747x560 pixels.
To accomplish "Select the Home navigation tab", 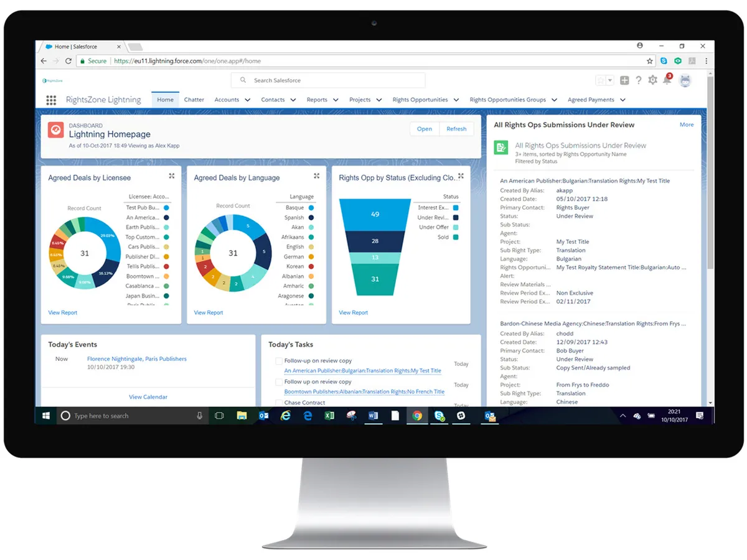I will click(x=165, y=100).
